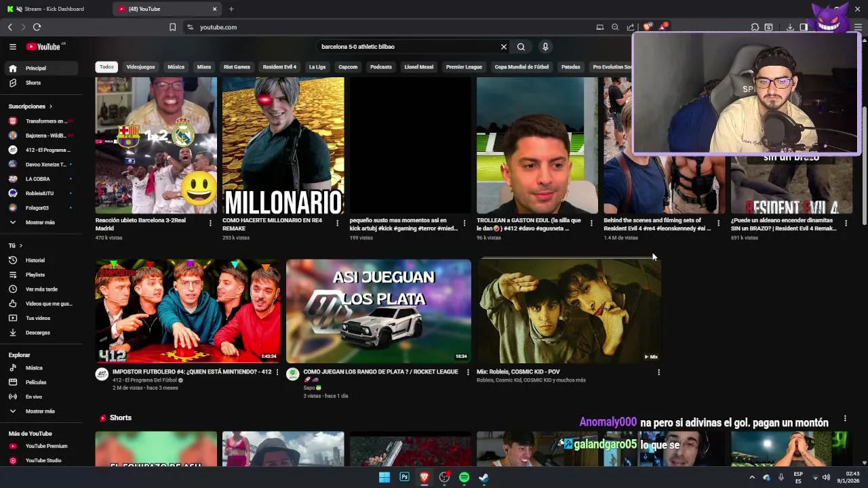Select the Lionel Messi chip

pyautogui.click(x=418, y=67)
